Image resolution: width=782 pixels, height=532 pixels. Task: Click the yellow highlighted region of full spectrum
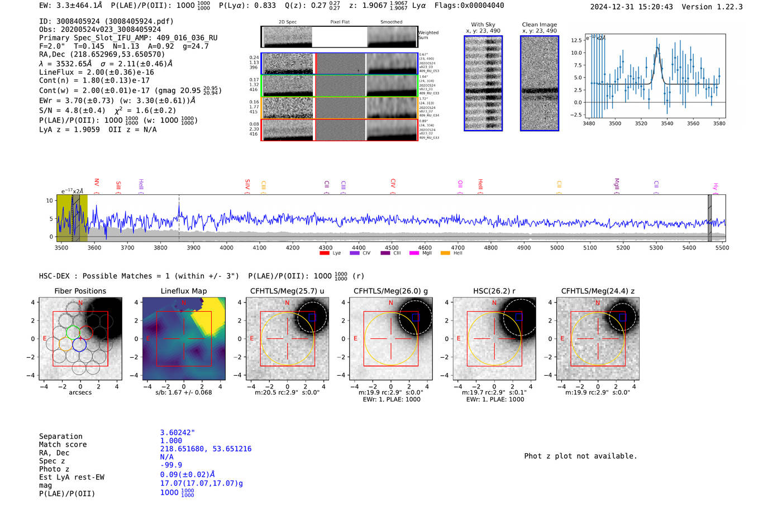72,218
